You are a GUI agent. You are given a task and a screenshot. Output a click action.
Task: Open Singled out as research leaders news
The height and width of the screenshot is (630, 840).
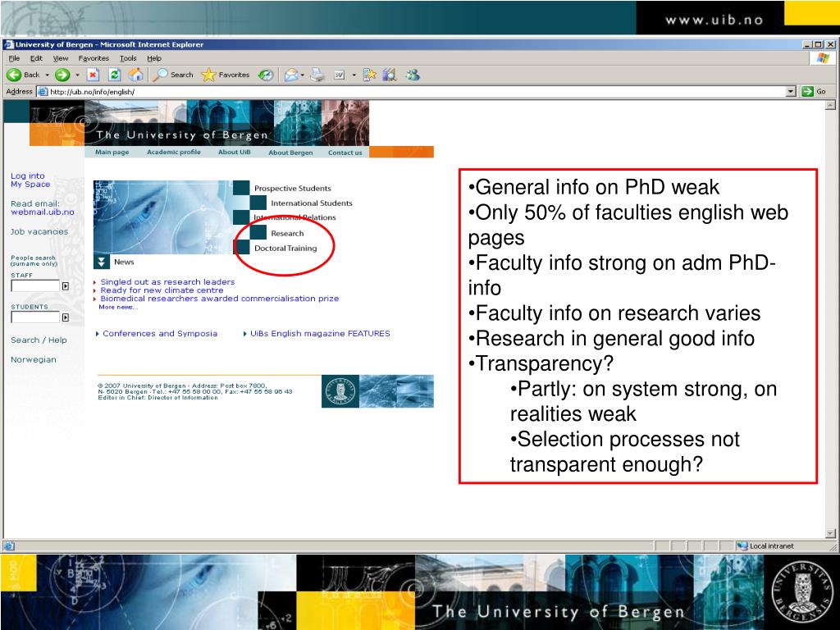coord(167,282)
